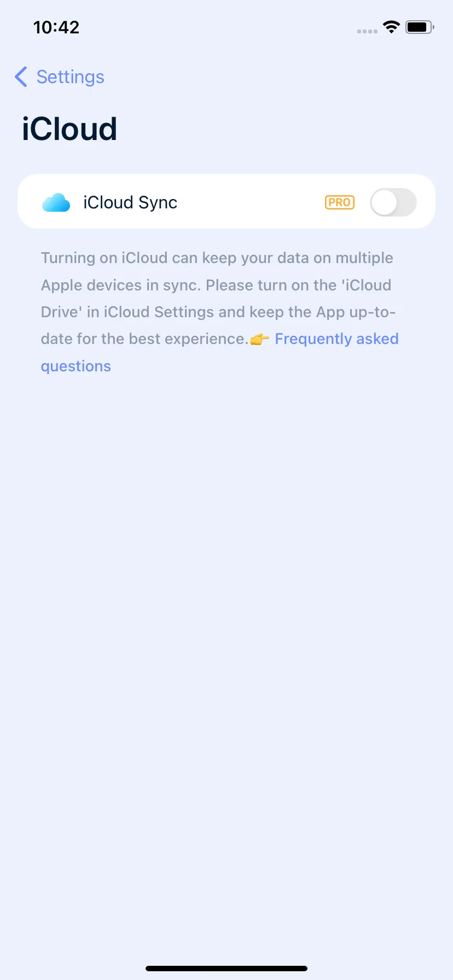Tap the home indicator bar
This screenshot has height=980, width=453.
(226, 969)
